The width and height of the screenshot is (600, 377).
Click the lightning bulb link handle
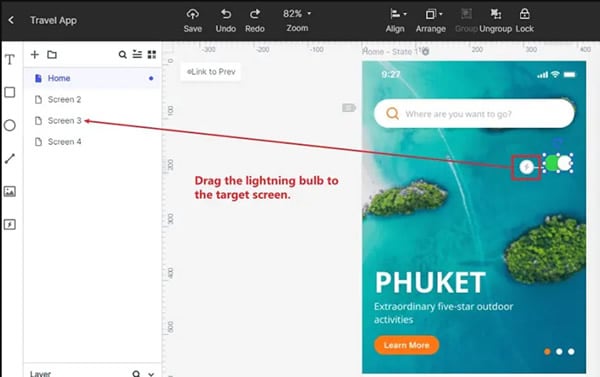[x=527, y=167]
